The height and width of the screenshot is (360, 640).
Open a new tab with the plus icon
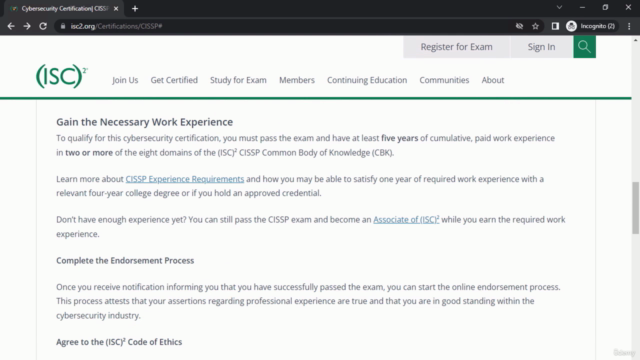click(x=135, y=9)
